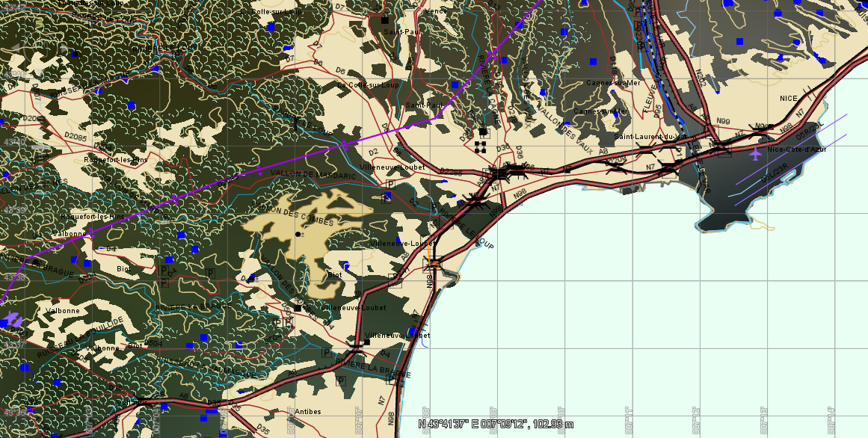Click the coordinate readout at the bottom
Image resolution: width=868 pixels, height=438 pixels.
pos(496,425)
